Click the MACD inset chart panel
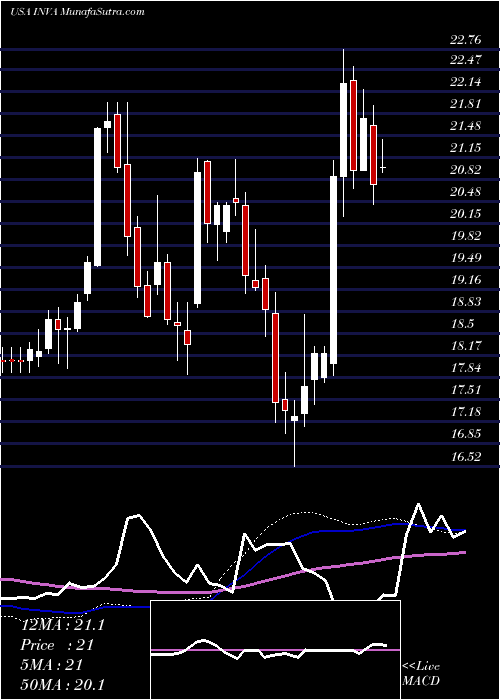 [x=275, y=650]
